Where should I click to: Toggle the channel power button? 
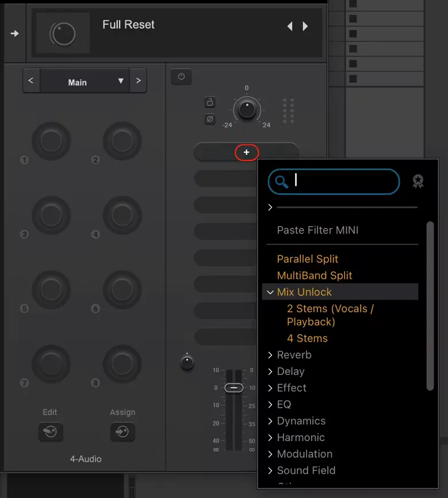click(x=181, y=76)
